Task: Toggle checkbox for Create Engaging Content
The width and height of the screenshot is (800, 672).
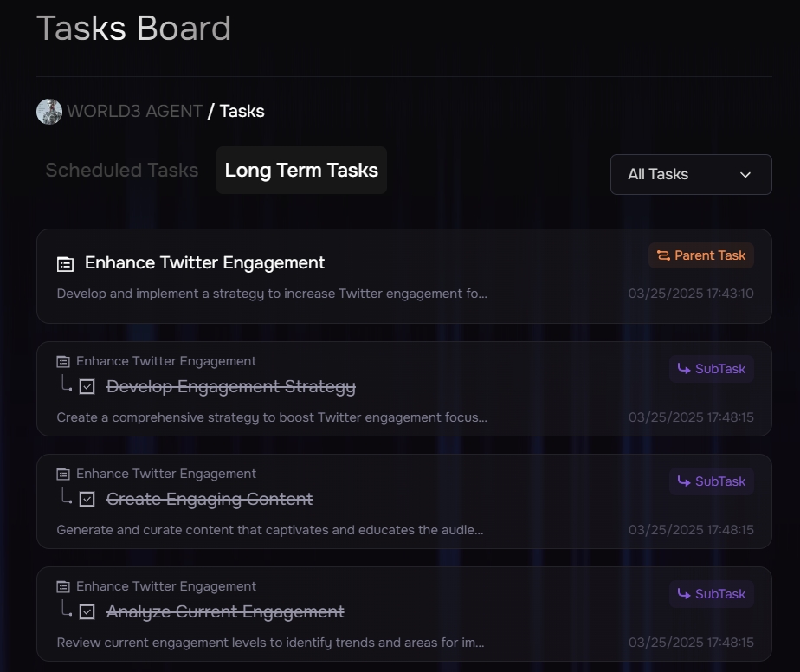Action: tap(87, 500)
